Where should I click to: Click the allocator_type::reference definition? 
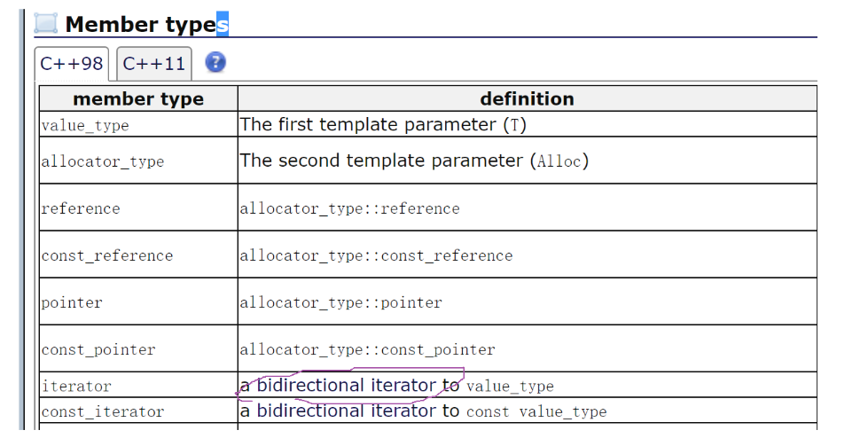pos(349,208)
